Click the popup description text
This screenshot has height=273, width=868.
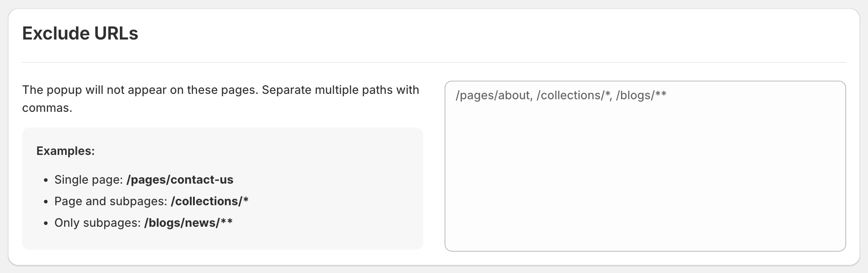click(x=220, y=90)
